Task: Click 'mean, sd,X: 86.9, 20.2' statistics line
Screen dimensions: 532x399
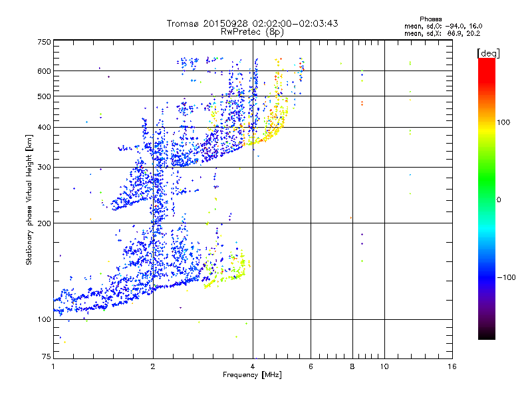Action: click(442, 34)
